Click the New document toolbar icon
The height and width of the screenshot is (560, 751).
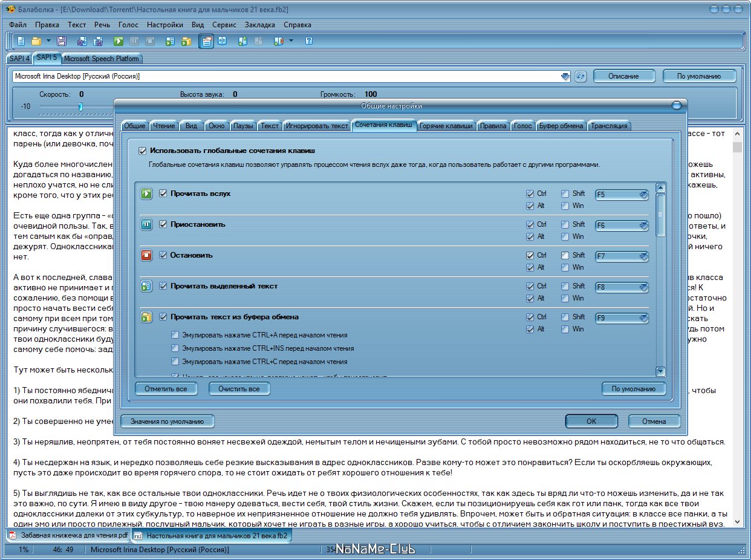coord(21,41)
